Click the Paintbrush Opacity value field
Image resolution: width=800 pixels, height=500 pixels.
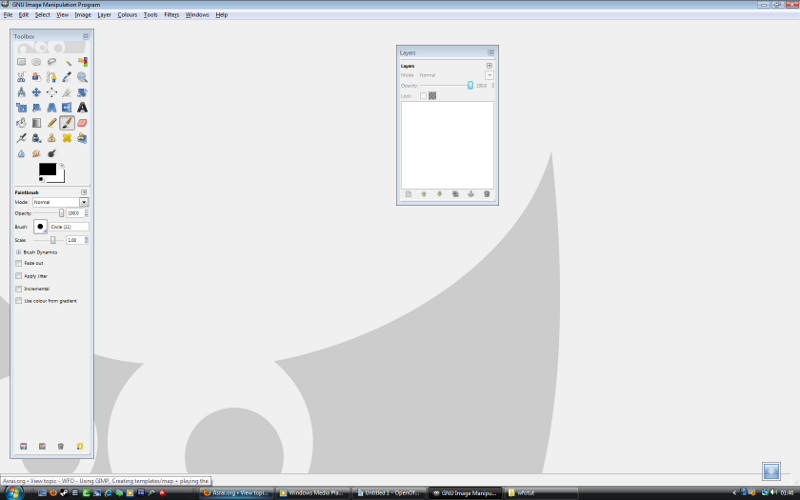tap(75, 213)
